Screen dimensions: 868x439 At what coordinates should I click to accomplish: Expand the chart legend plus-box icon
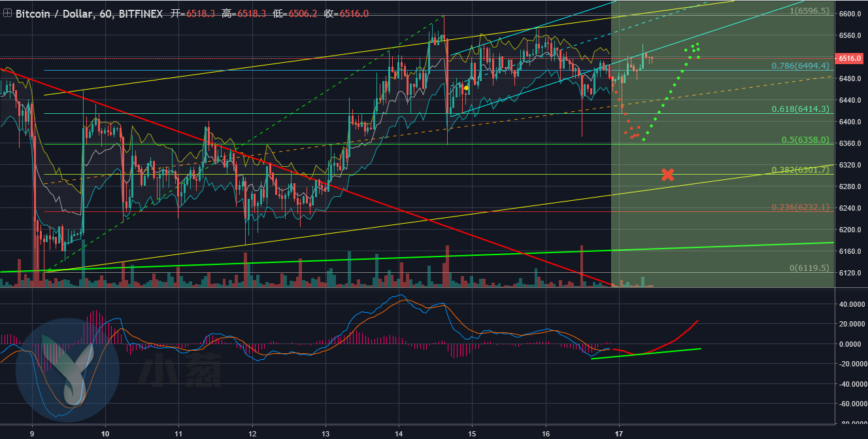click(x=8, y=13)
